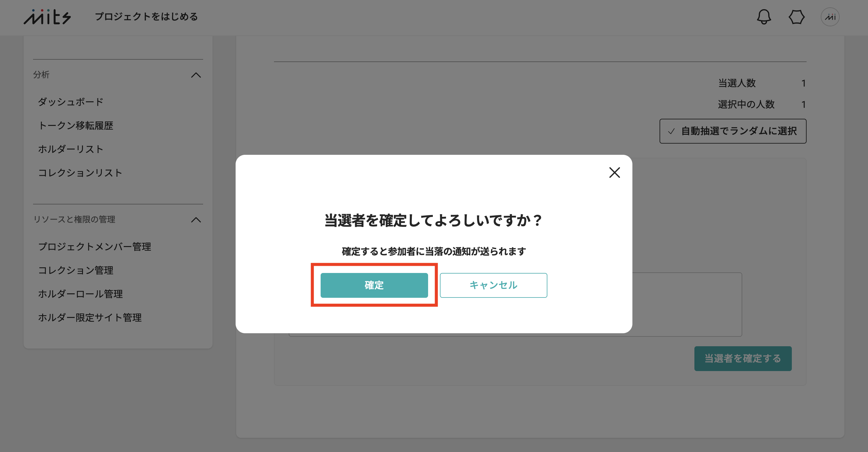Open the user avatar menu
868x452 pixels.
point(830,17)
